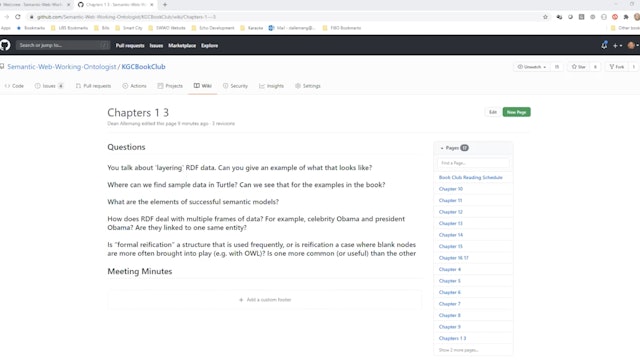The width and height of the screenshot is (640, 360).
Task: Open the Chapters 1 3 sidebar link
Action: 452,338
